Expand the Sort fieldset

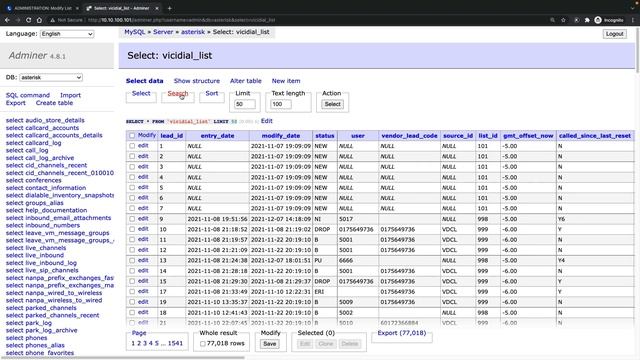point(211,93)
